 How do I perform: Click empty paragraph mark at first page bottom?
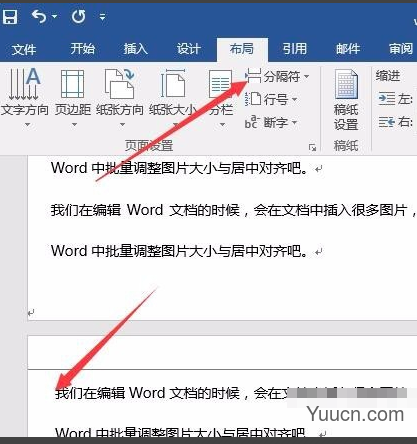click(31, 313)
